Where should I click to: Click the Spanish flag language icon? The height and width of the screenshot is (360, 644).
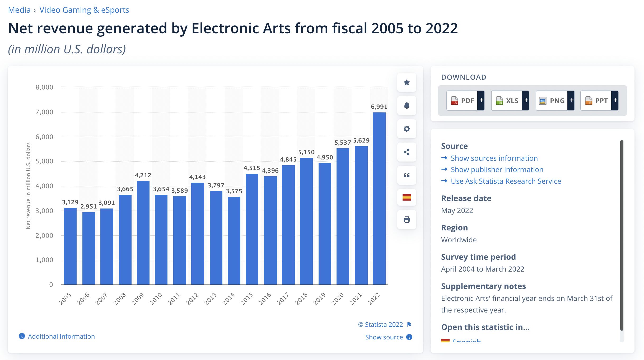point(407,197)
